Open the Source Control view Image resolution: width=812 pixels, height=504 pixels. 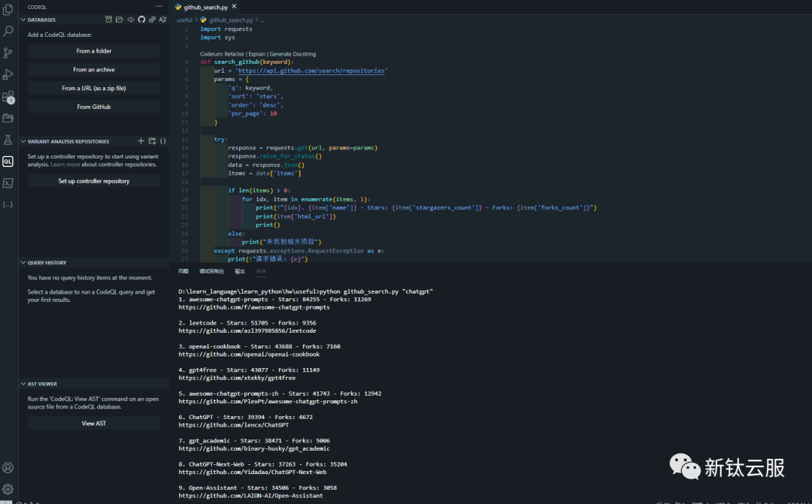pos(8,53)
